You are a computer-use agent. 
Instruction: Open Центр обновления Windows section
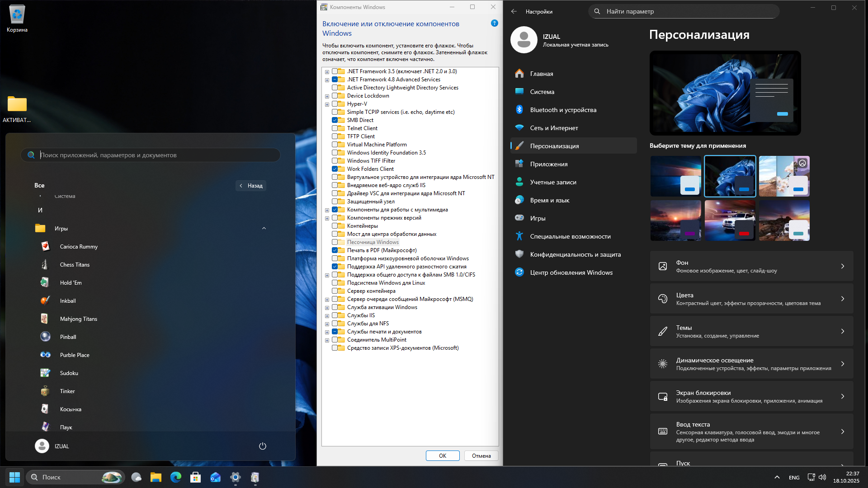[571, 272]
